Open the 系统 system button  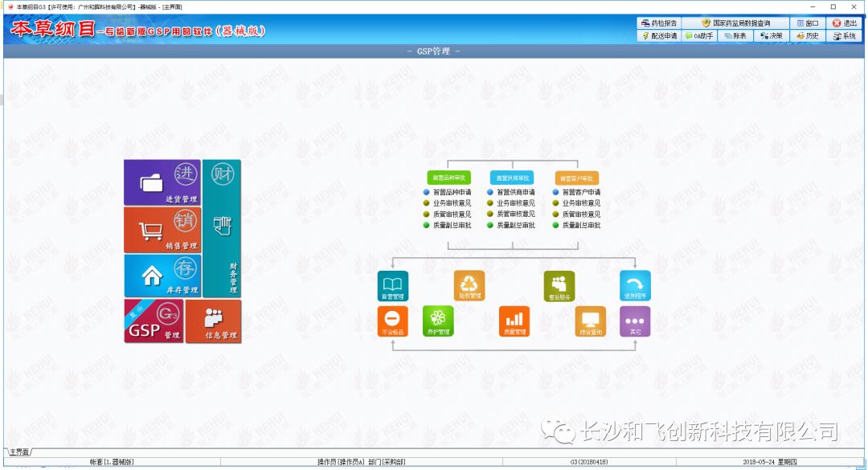tap(844, 36)
